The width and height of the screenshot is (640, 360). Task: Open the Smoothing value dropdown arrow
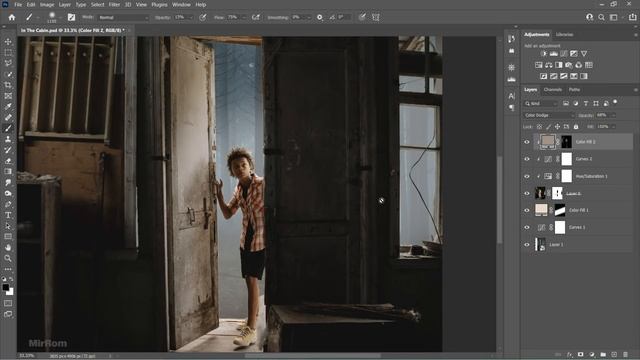click(x=308, y=18)
